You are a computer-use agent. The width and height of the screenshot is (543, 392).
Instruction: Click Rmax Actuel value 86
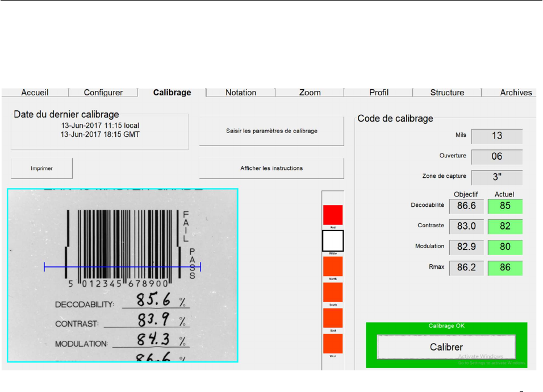coord(505,268)
